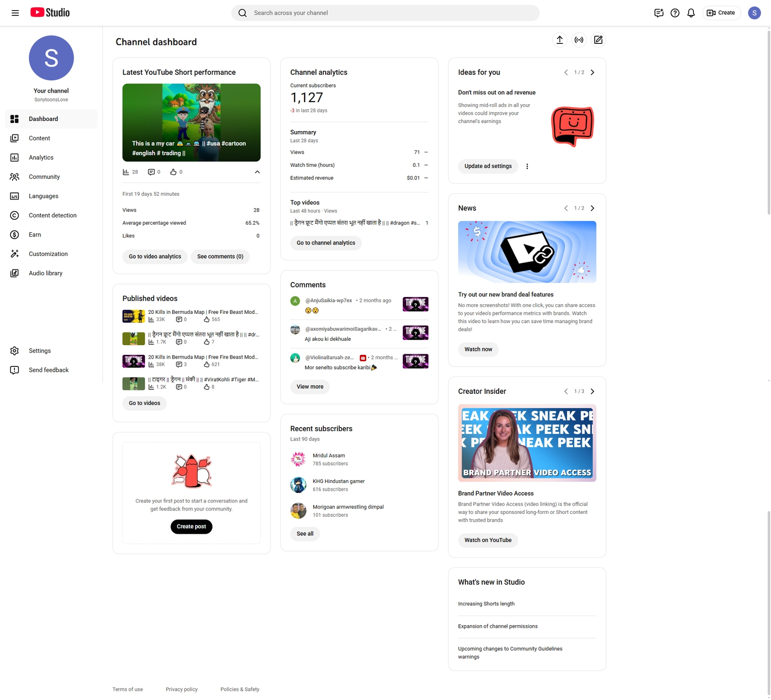The width and height of the screenshot is (771, 700).
Task: Open the latest Short video thumbnail
Action: tap(191, 122)
